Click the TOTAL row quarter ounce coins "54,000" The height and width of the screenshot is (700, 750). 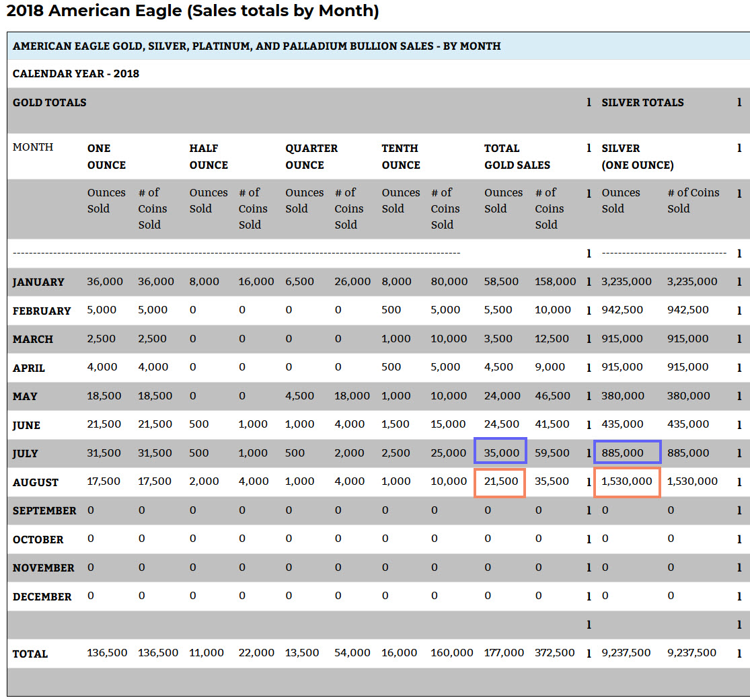(x=352, y=653)
